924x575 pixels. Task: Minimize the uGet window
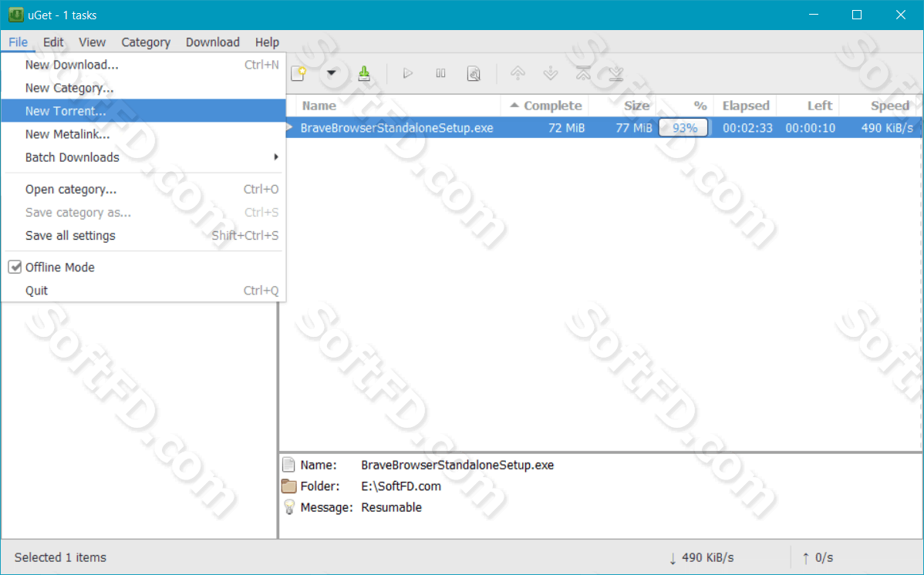coord(814,15)
